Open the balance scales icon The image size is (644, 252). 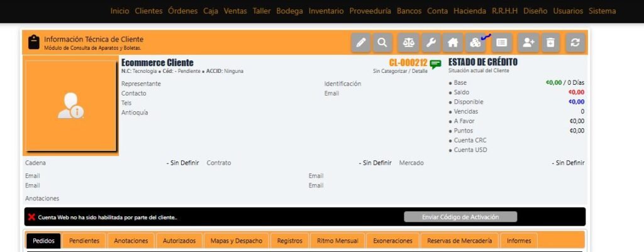pyautogui.click(x=409, y=43)
